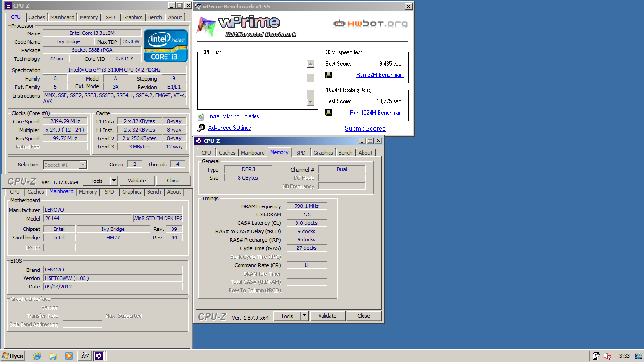Open Windows Explorer folder icon on taskbar
Viewport: 644px width, 362px height.
click(x=53, y=356)
